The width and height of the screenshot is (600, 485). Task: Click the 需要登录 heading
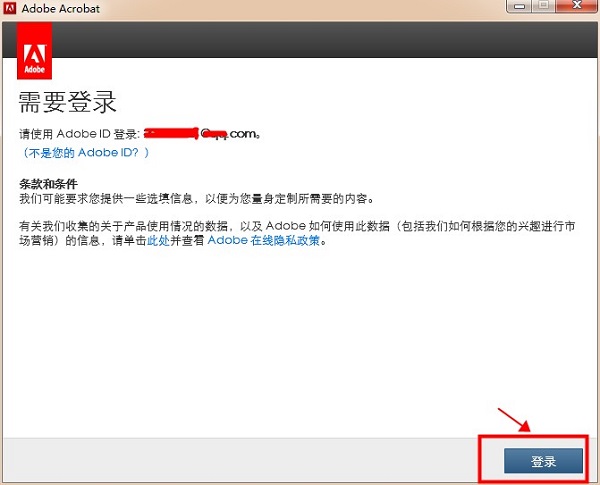coord(67,102)
